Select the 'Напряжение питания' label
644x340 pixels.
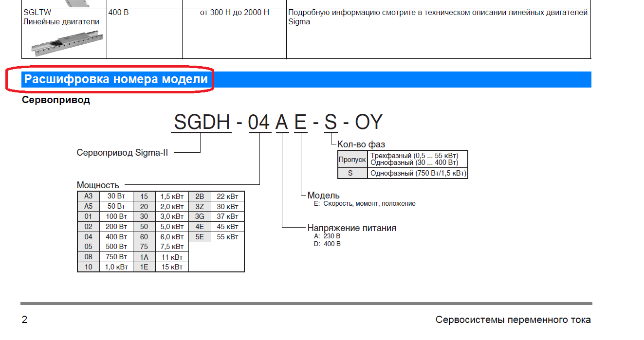point(351,228)
